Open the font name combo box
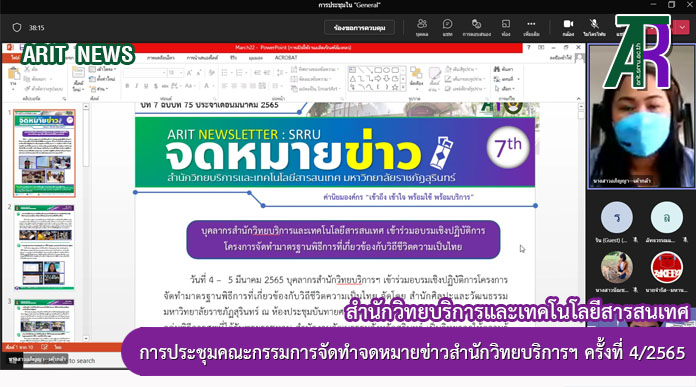Image resolution: width=696 pixels, height=387 pixels. 144,72
